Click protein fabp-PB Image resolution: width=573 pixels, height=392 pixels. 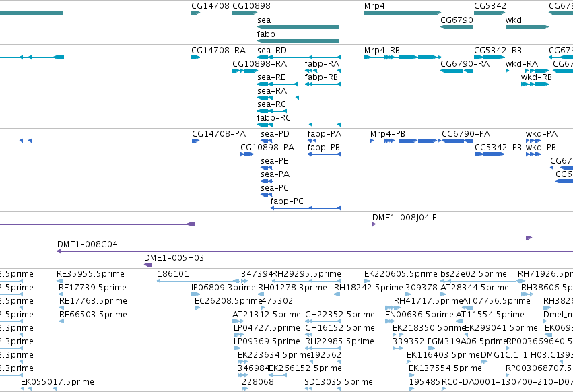click(323, 148)
